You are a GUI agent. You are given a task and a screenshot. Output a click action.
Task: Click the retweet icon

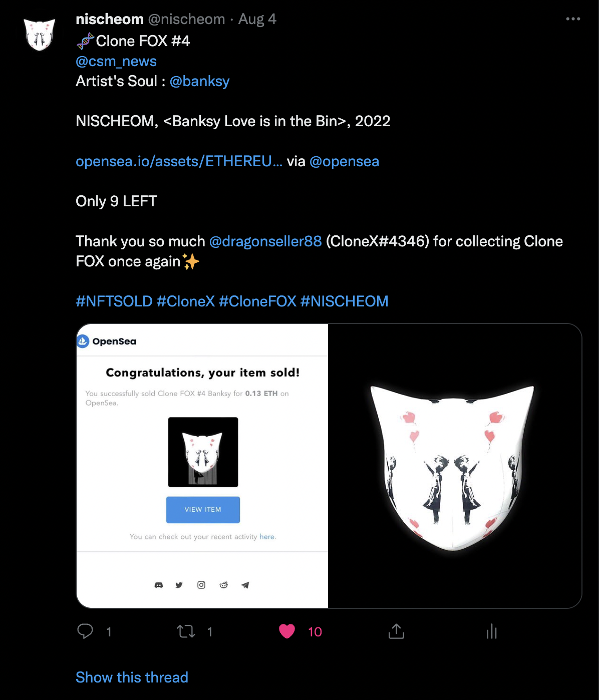(x=186, y=631)
